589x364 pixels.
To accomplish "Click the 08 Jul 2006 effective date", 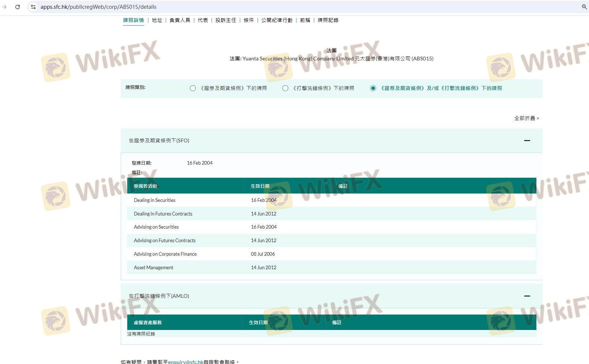I will point(263,254).
